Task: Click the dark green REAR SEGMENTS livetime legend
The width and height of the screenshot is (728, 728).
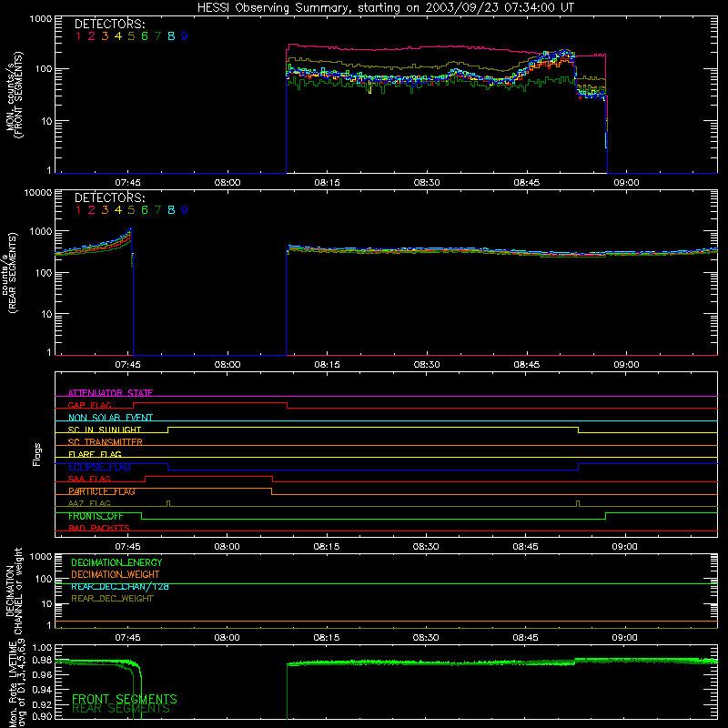Action: point(121,709)
